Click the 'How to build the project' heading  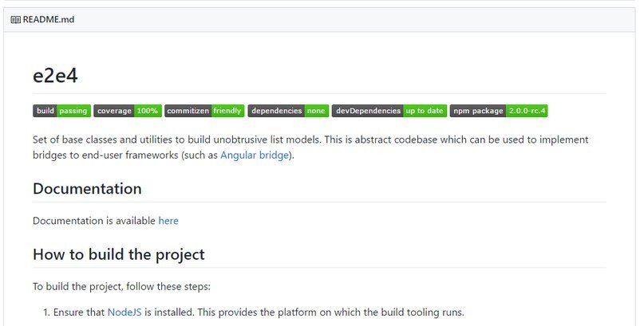tap(119, 254)
